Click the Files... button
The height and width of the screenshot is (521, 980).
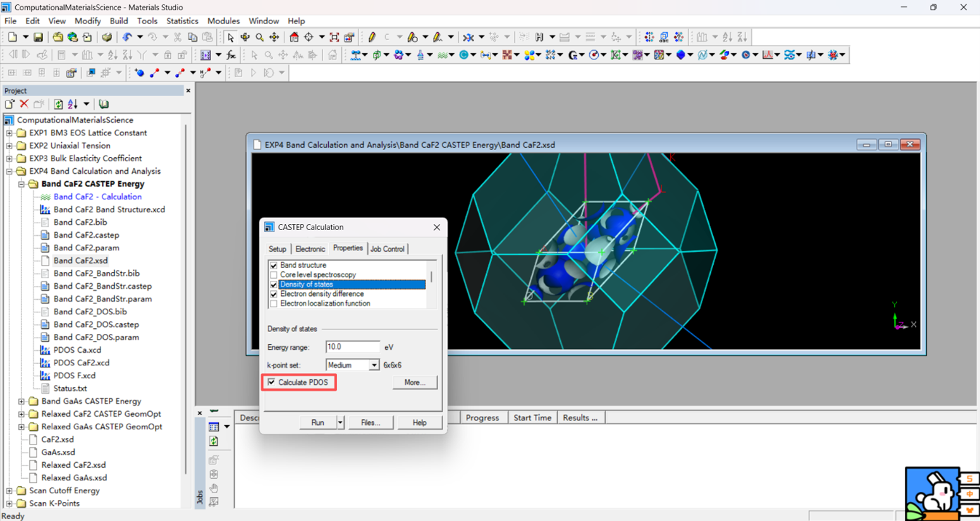point(371,422)
